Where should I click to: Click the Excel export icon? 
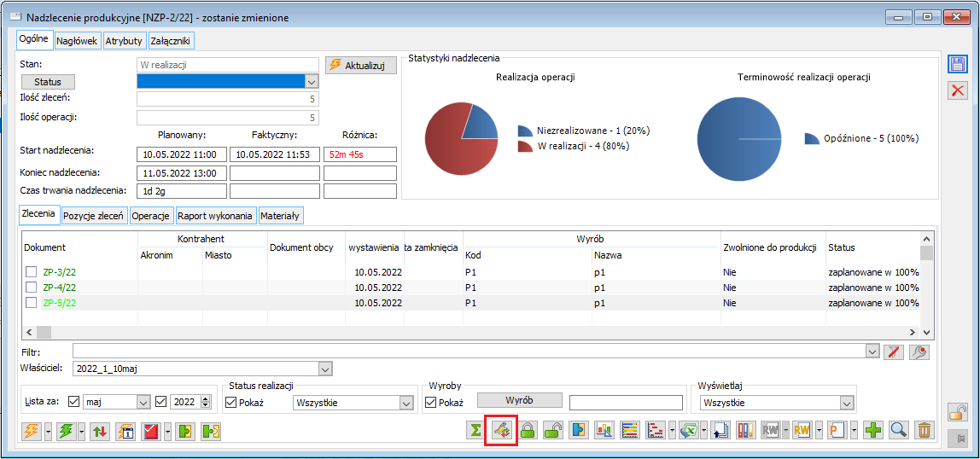point(689,430)
